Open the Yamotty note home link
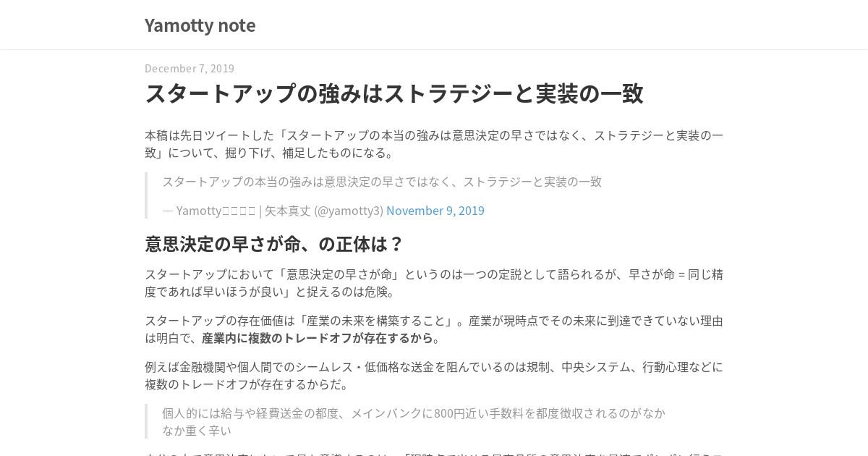 (200, 25)
